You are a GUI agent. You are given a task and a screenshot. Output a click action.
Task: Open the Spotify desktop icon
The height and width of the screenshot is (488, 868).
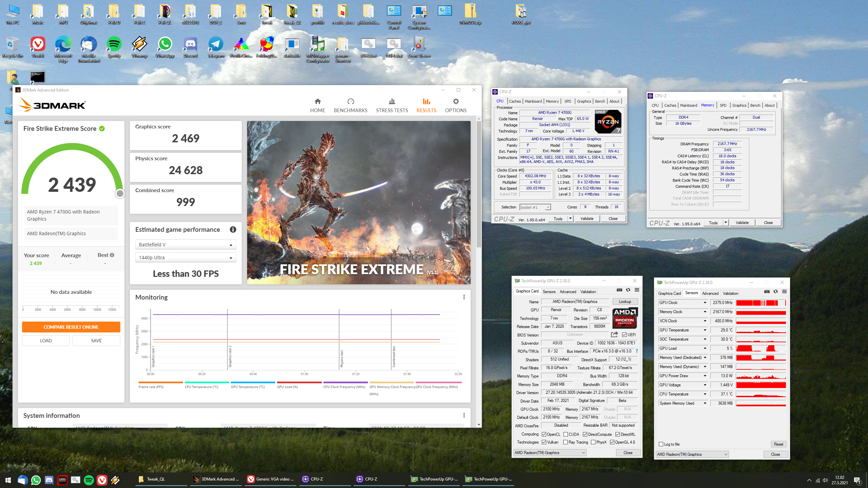pyautogui.click(x=114, y=47)
